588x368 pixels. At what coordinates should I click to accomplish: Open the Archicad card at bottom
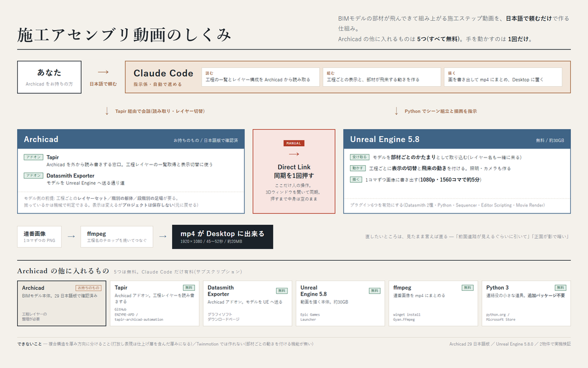pos(61,303)
